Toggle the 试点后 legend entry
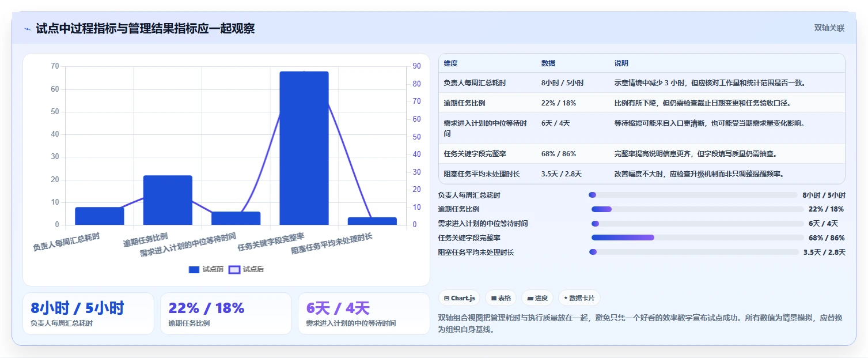This screenshot has width=868, height=358. click(247, 269)
